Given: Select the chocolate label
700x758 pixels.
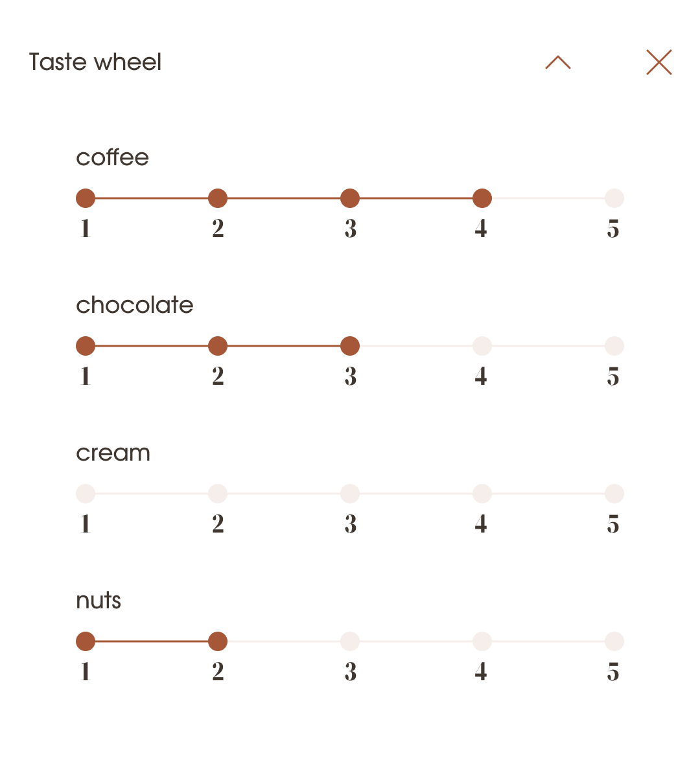Looking at the screenshot, I should (x=134, y=305).
